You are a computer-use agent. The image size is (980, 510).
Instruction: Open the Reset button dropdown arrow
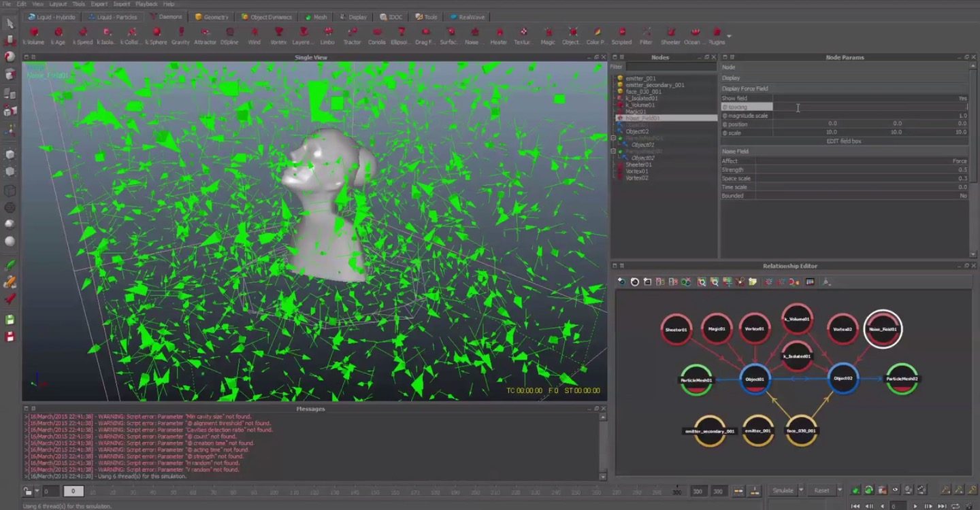838,490
